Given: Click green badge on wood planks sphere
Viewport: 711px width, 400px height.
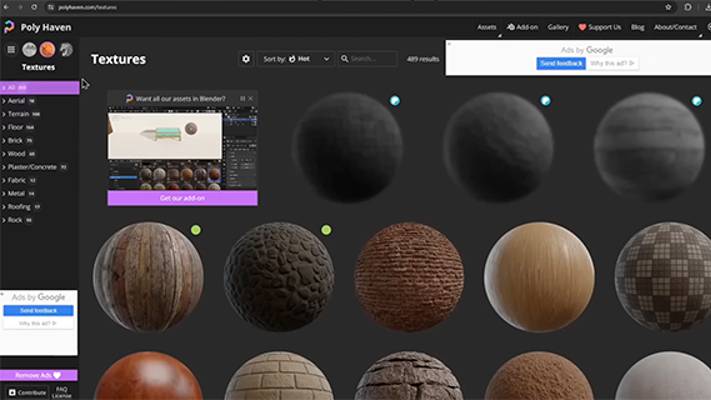Looking at the screenshot, I should [195, 230].
